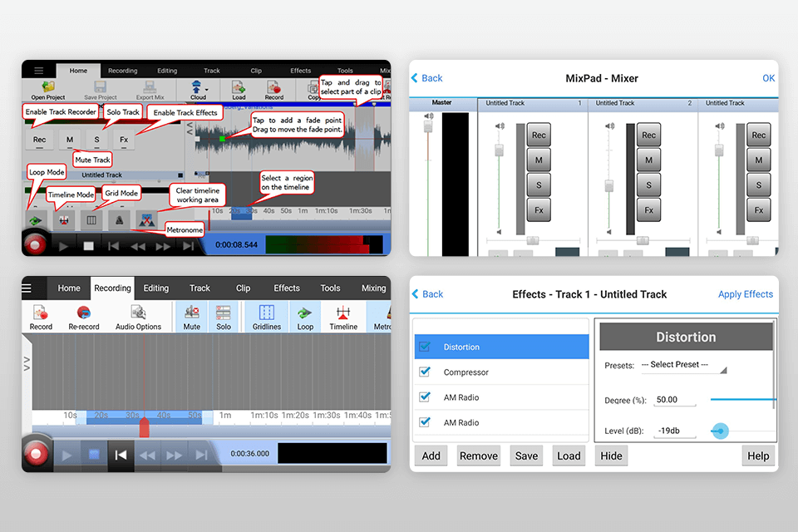
Task: Mute the first Untitled Track in the Mixer
Action: [x=538, y=160]
